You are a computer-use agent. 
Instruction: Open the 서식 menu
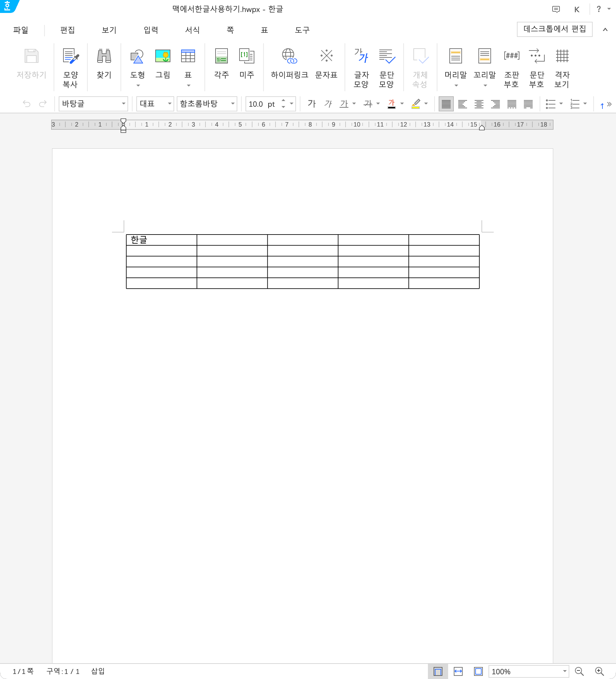[x=192, y=30]
